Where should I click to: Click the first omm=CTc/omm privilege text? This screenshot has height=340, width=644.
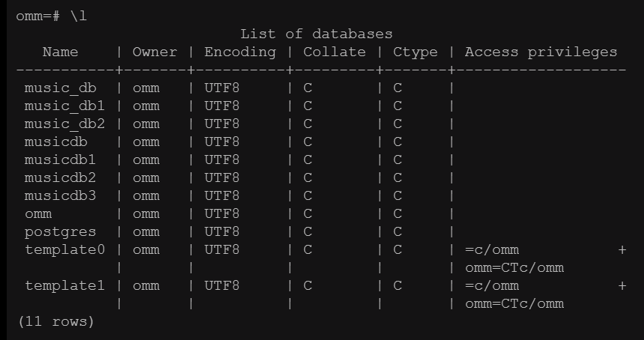(x=514, y=268)
